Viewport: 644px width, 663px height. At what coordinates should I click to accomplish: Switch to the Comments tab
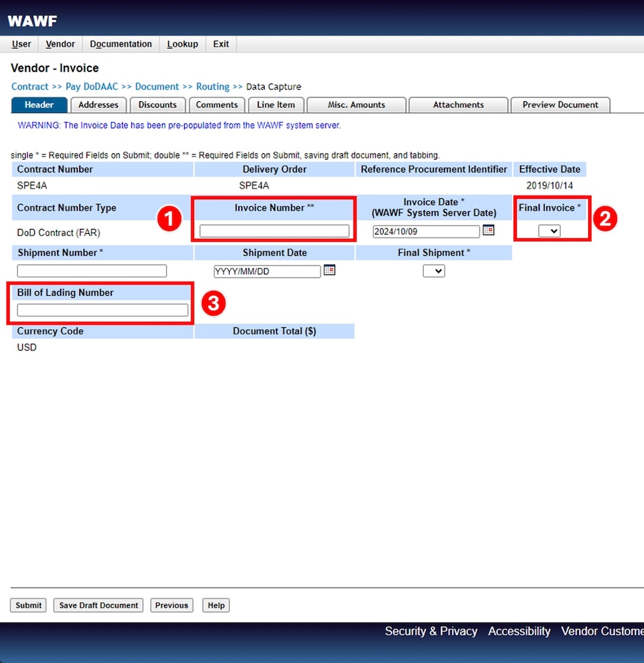pyautogui.click(x=217, y=105)
